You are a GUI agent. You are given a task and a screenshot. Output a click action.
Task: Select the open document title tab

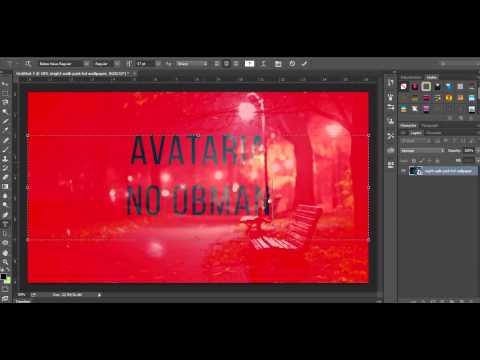[x=74, y=73]
